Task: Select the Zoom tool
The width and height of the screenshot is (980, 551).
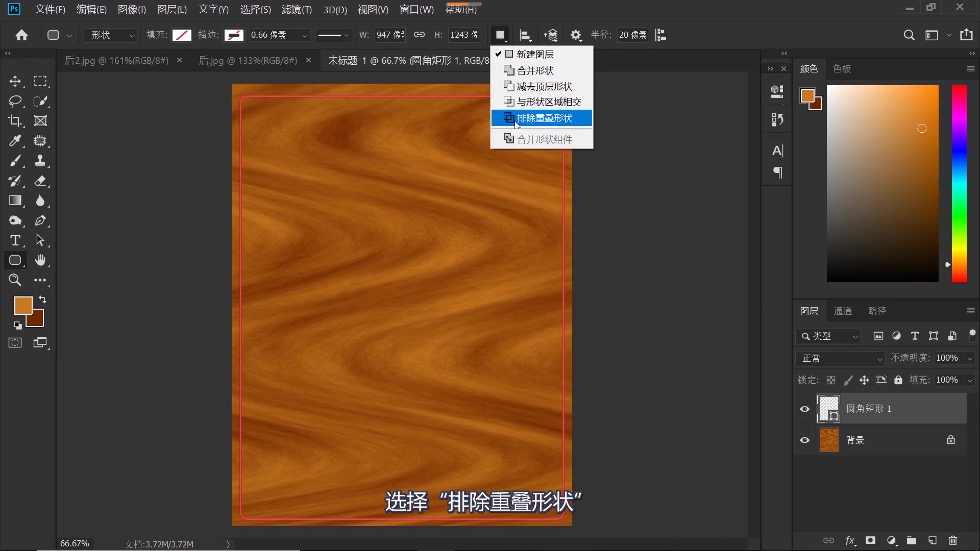Action: [x=15, y=280]
